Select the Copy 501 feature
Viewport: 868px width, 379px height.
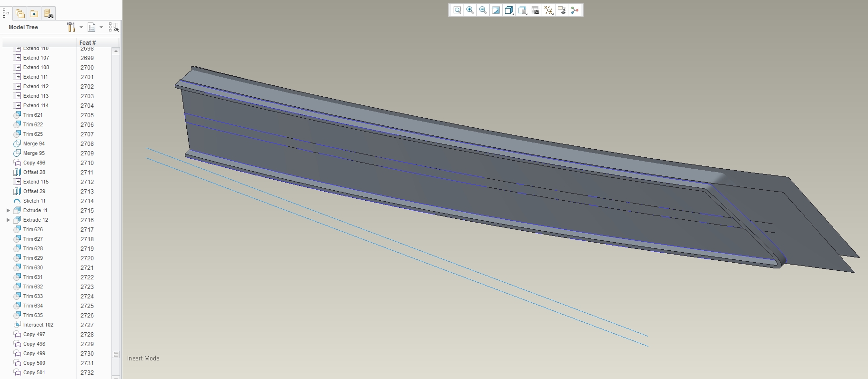[34, 372]
